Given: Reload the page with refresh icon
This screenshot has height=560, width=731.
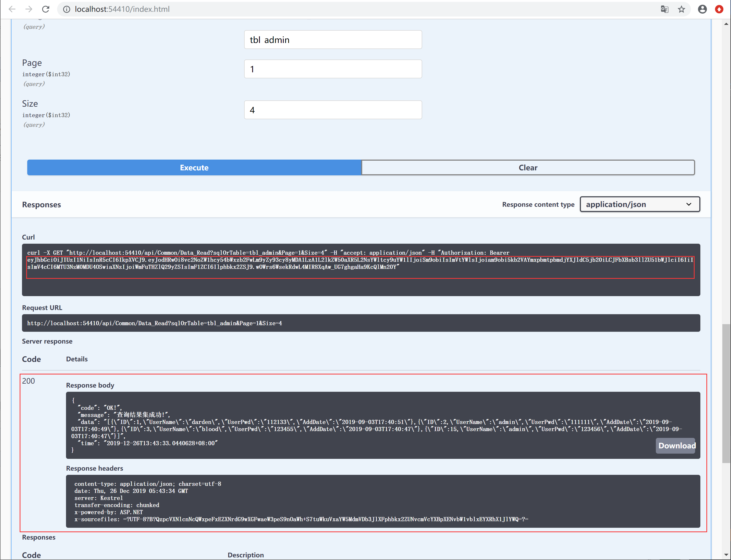Looking at the screenshot, I should point(46,9).
